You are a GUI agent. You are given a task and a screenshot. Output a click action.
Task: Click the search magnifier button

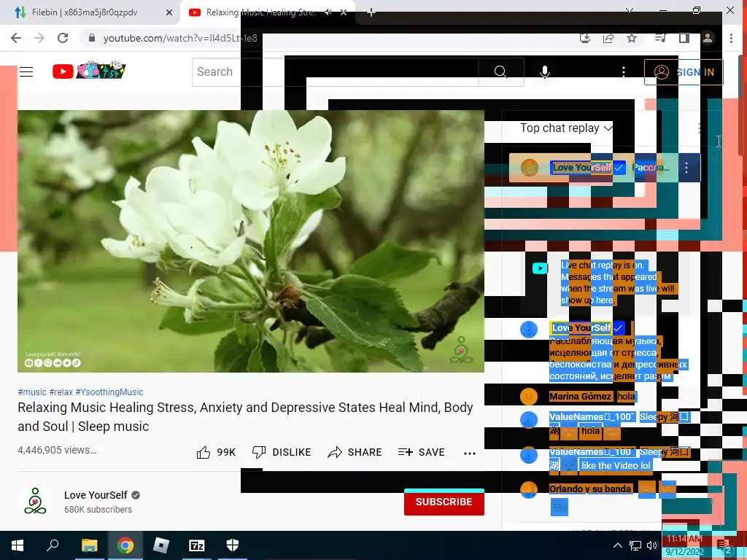[x=500, y=72]
